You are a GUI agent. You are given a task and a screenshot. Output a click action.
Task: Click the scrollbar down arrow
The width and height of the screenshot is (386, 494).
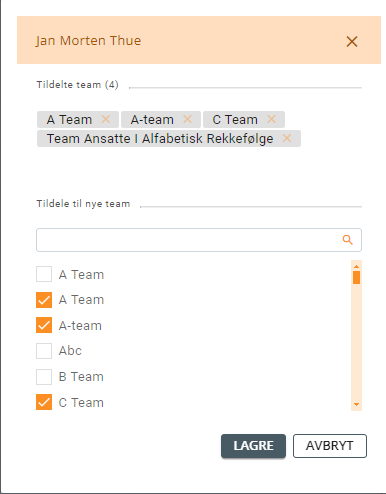[x=356, y=404]
